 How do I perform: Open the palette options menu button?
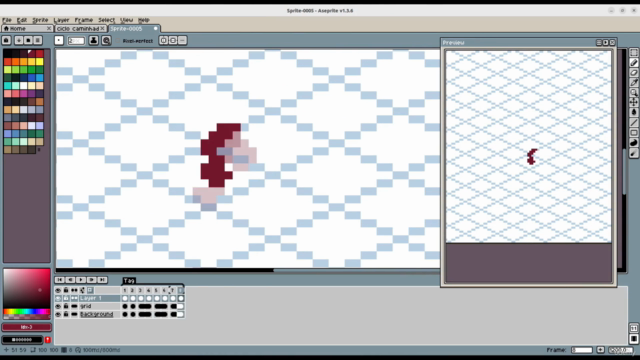tap(38, 40)
